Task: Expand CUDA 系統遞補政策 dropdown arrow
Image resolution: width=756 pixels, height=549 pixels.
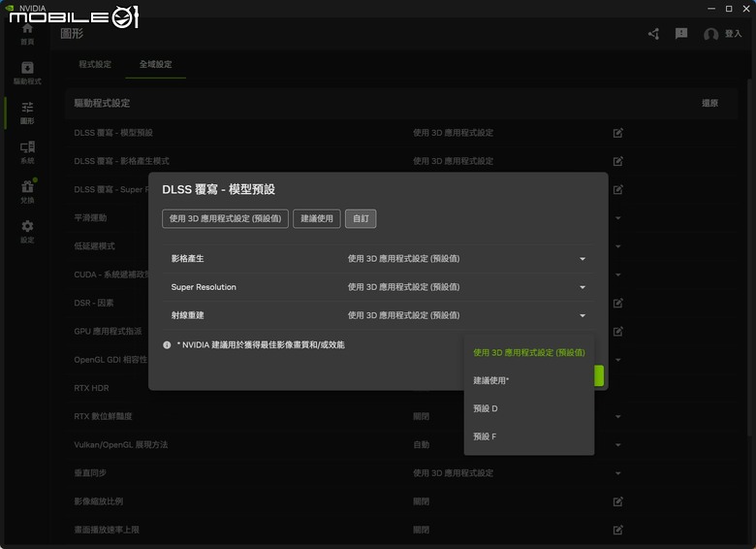Action: tap(617, 274)
